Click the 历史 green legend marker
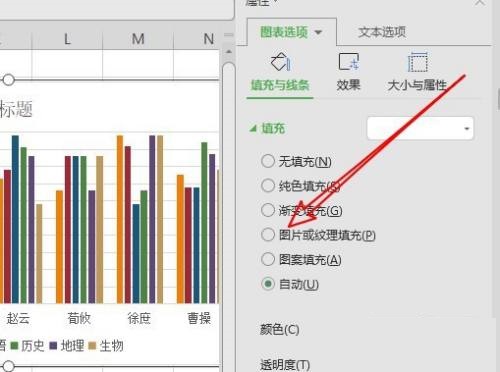 (x=14, y=346)
